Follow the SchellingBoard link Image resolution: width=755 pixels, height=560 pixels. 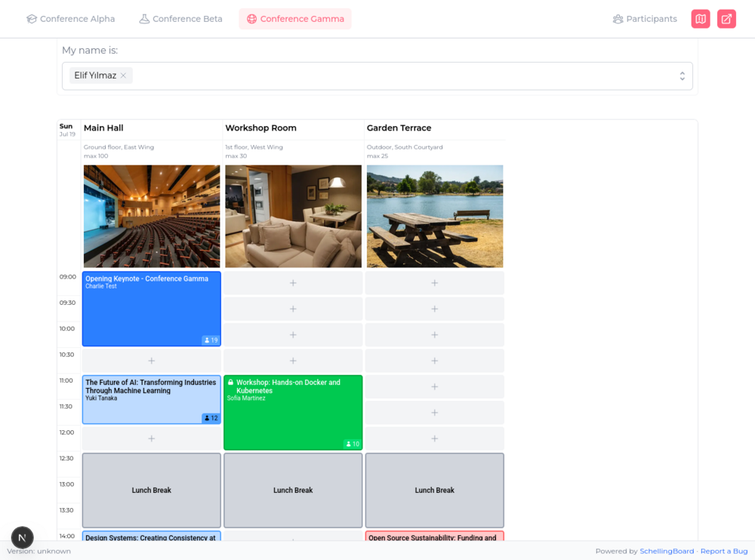pyautogui.click(x=667, y=552)
